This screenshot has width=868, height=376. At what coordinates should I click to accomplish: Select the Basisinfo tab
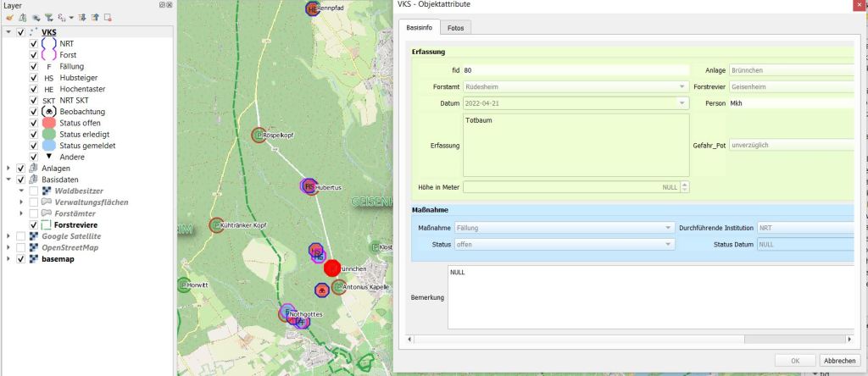pyautogui.click(x=419, y=28)
